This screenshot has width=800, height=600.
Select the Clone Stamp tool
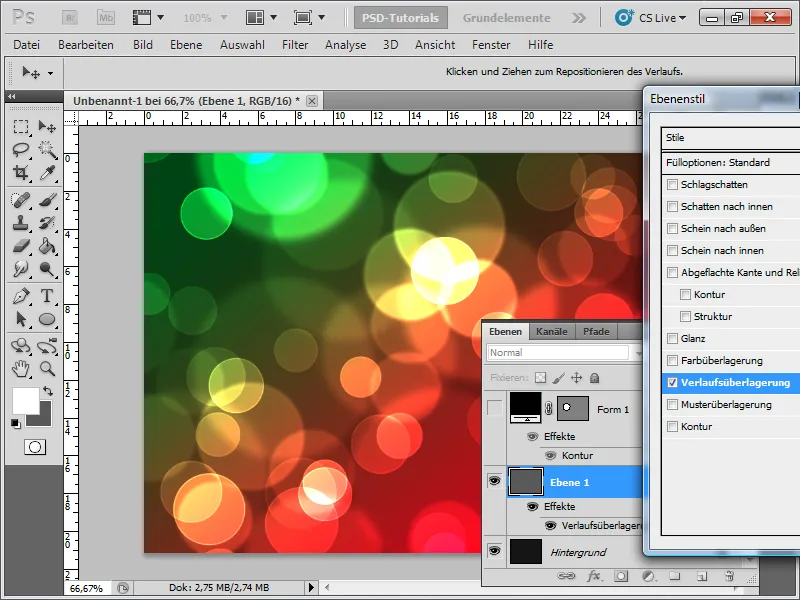pos(20,223)
